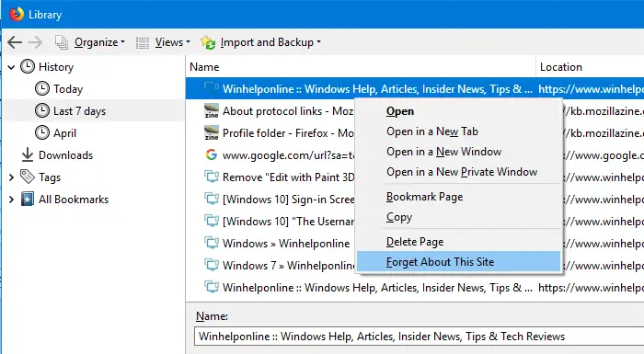Viewport: 644px width, 354px height.
Task: Expand the Tags tree node
Action: (x=11, y=177)
